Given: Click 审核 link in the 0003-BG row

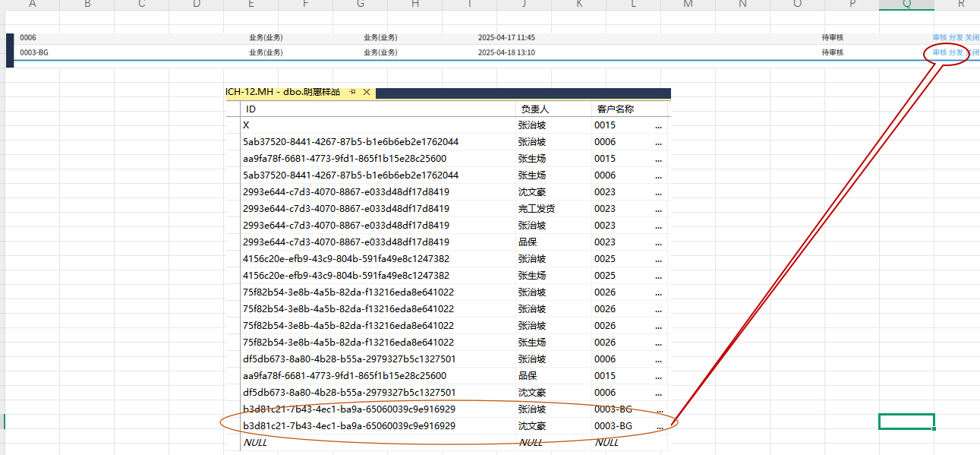Looking at the screenshot, I should coord(939,52).
